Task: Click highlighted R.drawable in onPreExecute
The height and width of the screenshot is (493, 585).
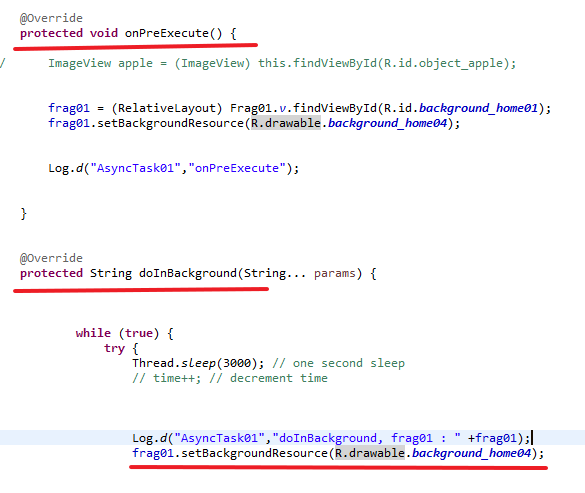Action: 286,123
